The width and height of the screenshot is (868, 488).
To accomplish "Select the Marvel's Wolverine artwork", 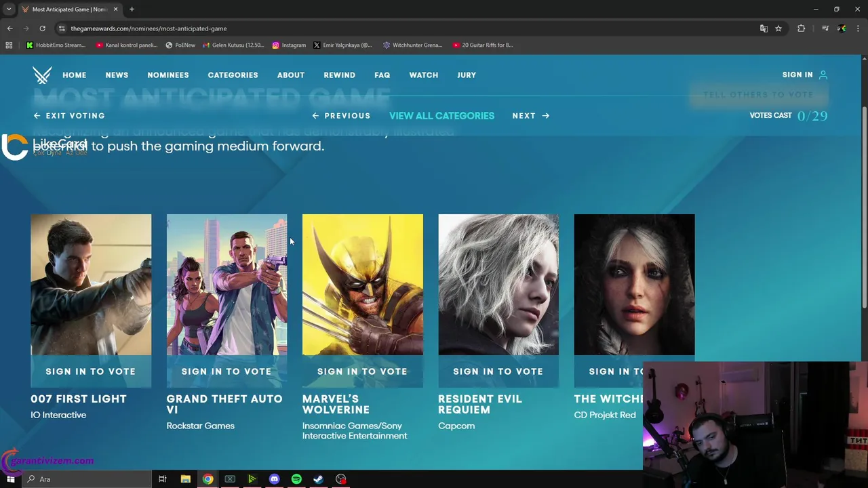I will pyautogui.click(x=362, y=285).
